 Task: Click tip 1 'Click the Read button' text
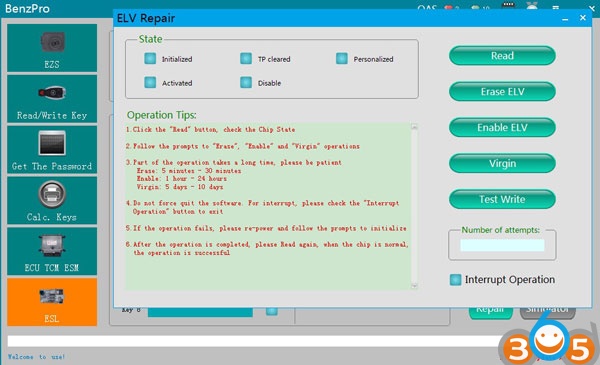coord(210,130)
